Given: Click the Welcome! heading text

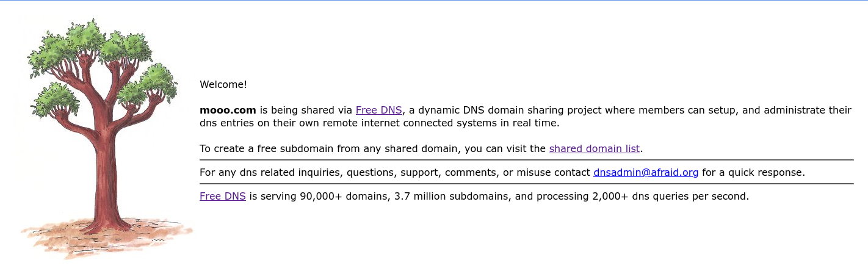Looking at the screenshot, I should [x=223, y=85].
